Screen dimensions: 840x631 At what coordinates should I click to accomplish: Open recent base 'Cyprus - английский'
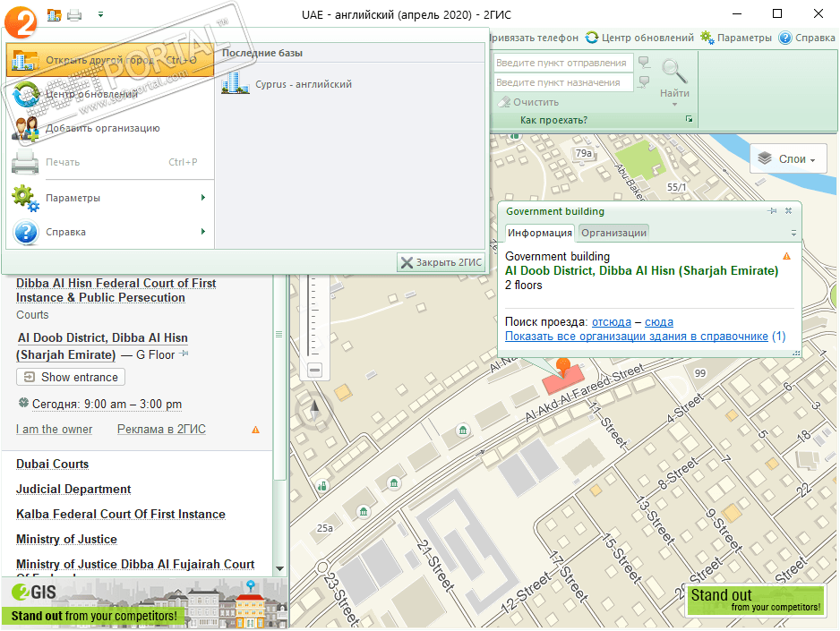point(287,84)
